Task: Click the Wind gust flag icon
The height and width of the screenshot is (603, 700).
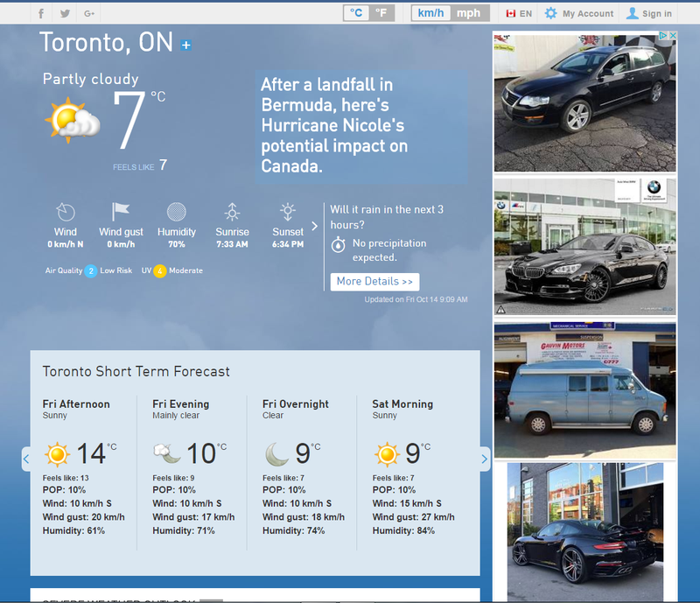Action: click(x=121, y=212)
